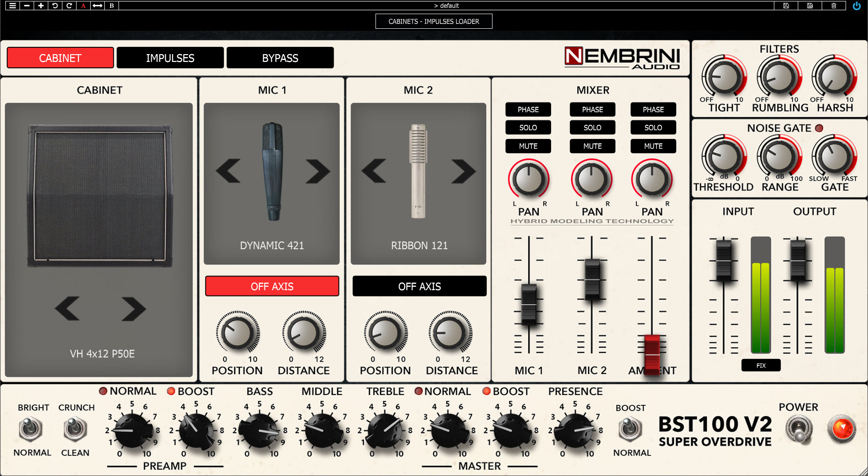Switch Mic 1 to next microphone
The height and width of the screenshot is (476, 868).
318,171
